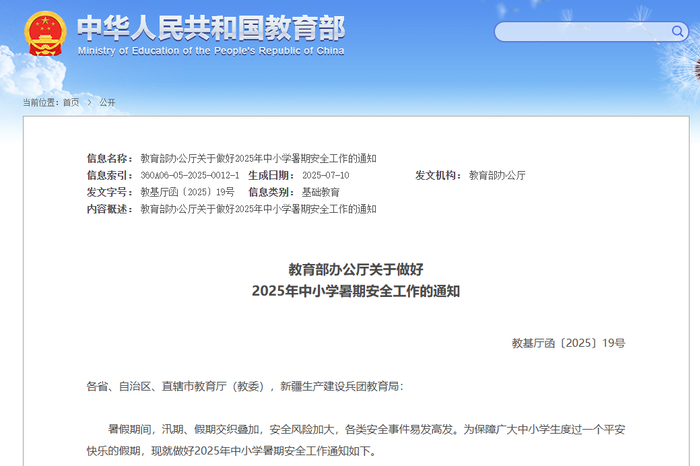Click article heading line 教育部办公厅关于做好
The width and height of the screenshot is (700, 466).
356,270
